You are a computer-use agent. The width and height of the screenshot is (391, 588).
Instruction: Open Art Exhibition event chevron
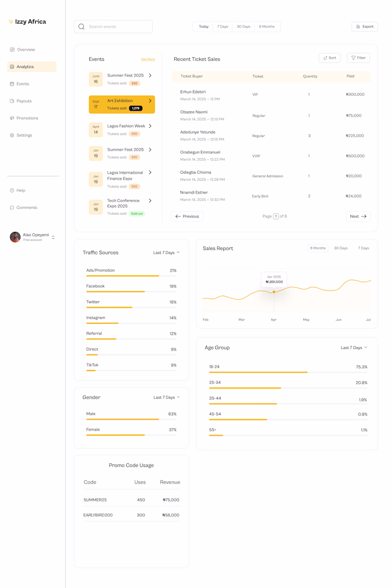(150, 100)
